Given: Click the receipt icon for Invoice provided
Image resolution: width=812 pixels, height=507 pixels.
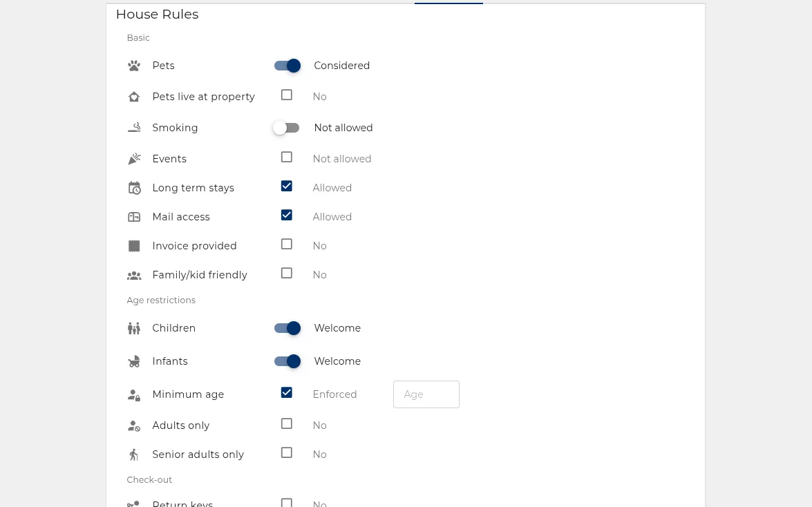Looking at the screenshot, I should tap(134, 246).
